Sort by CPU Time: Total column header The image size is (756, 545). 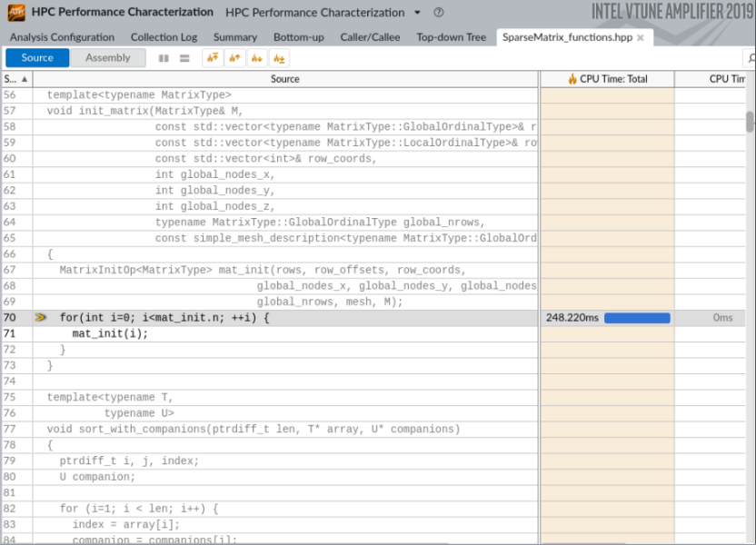pos(607,79)
